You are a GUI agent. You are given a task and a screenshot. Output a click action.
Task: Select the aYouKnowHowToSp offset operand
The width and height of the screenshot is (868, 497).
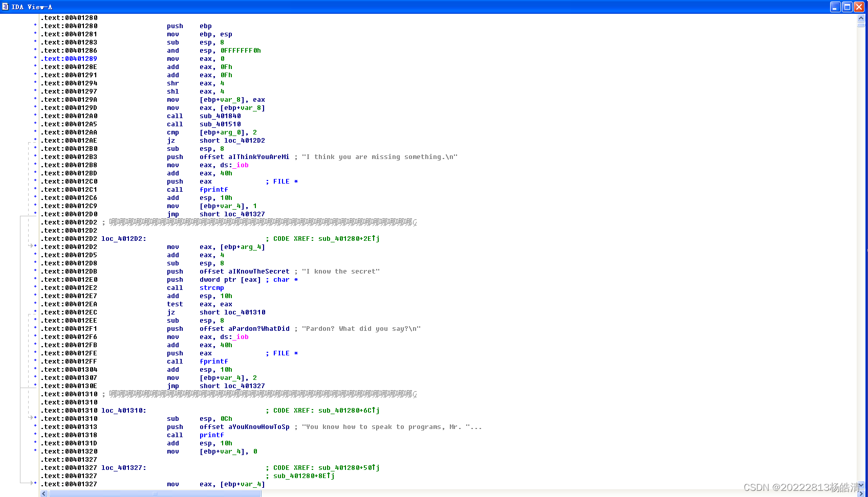(x=258, y=427)
